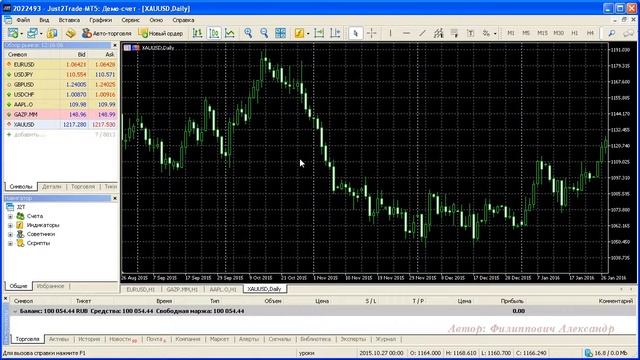Select USDJPY row in Market Watch

pyautogui.click(x=60, y=74)
